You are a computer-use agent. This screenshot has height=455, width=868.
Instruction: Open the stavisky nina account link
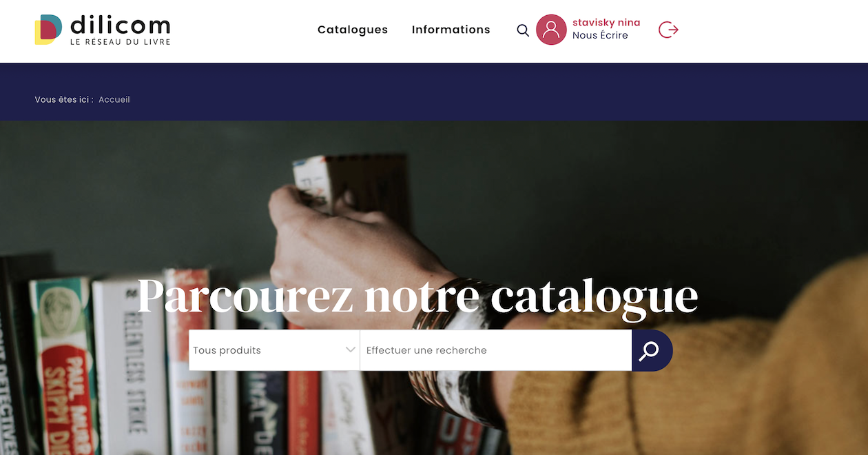pyautogui.click(x=606, y=23)
